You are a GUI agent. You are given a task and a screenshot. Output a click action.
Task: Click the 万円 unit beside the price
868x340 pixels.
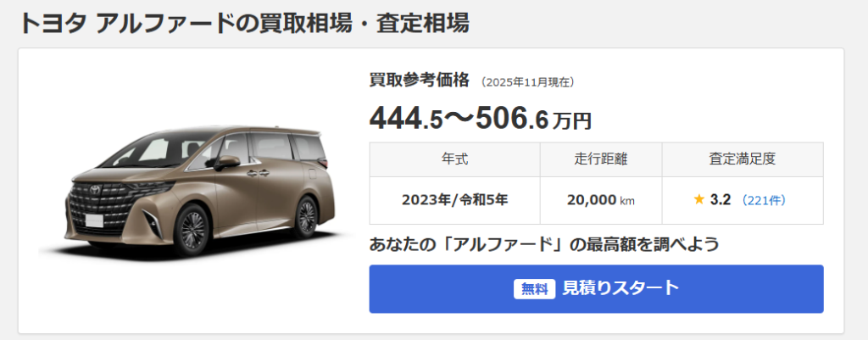coord(572,120)
